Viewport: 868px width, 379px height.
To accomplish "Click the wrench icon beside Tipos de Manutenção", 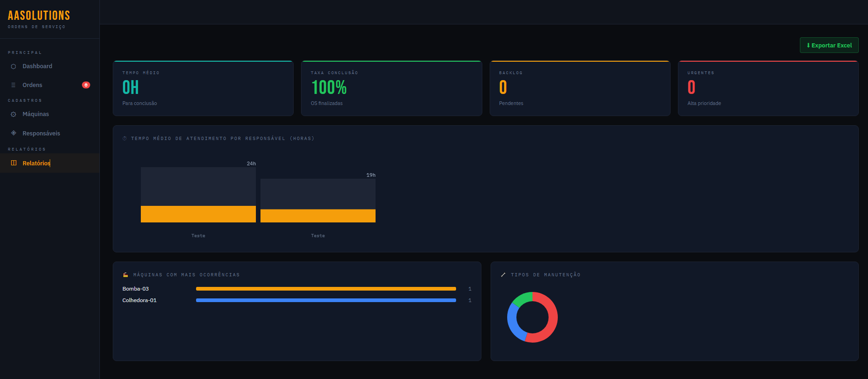I will [x=503, y=275].
